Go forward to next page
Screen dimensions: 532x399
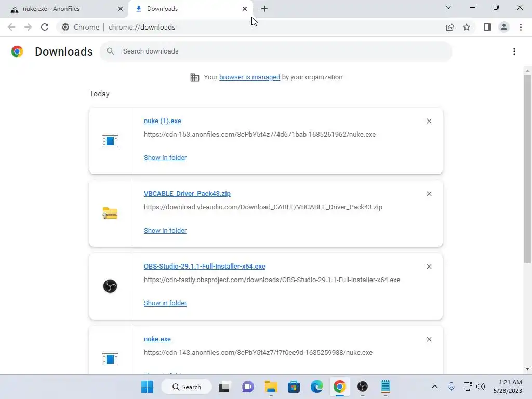click(28, 27)
